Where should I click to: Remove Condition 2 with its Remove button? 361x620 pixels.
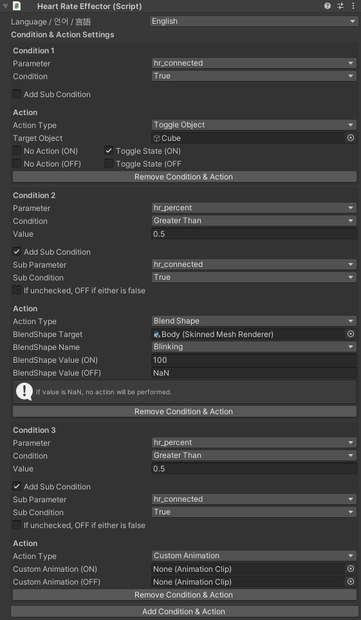click(x=184, y=411)
